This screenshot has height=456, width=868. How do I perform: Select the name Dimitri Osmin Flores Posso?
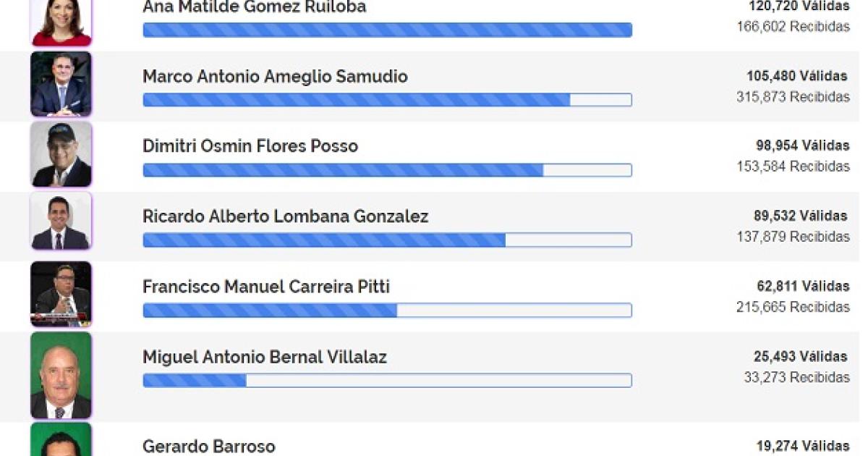[x=250, y=146]
